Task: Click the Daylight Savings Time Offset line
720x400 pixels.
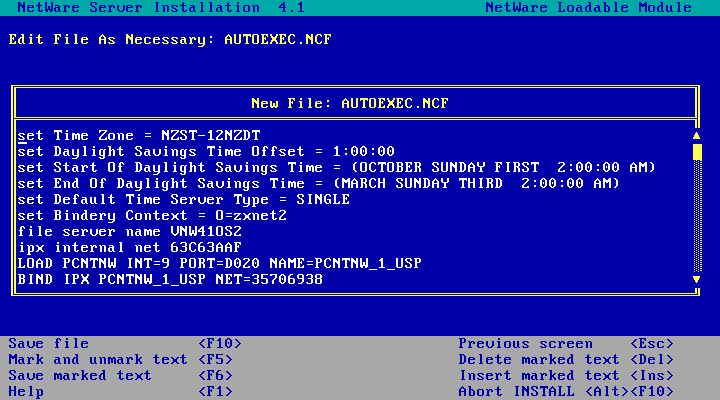Action: [x=206, y=152]
